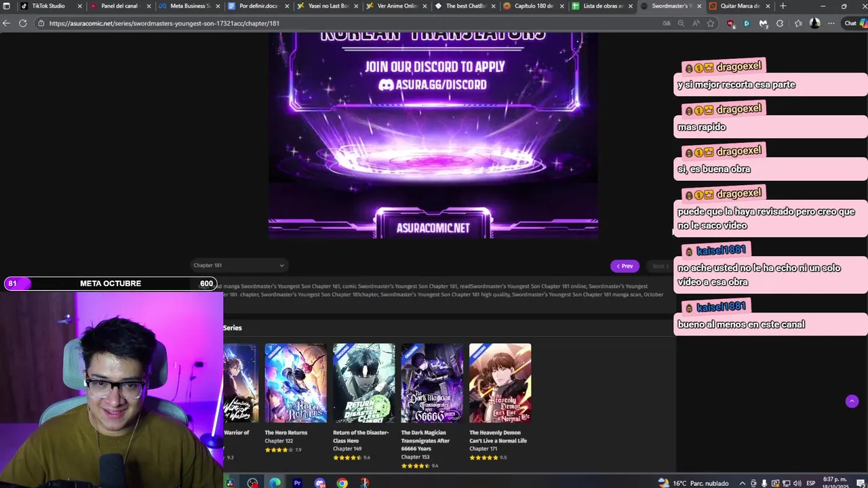Open The Hero Returns cover thumbnail
Viewport: 868px width, 488px height.
click(296, 383)
